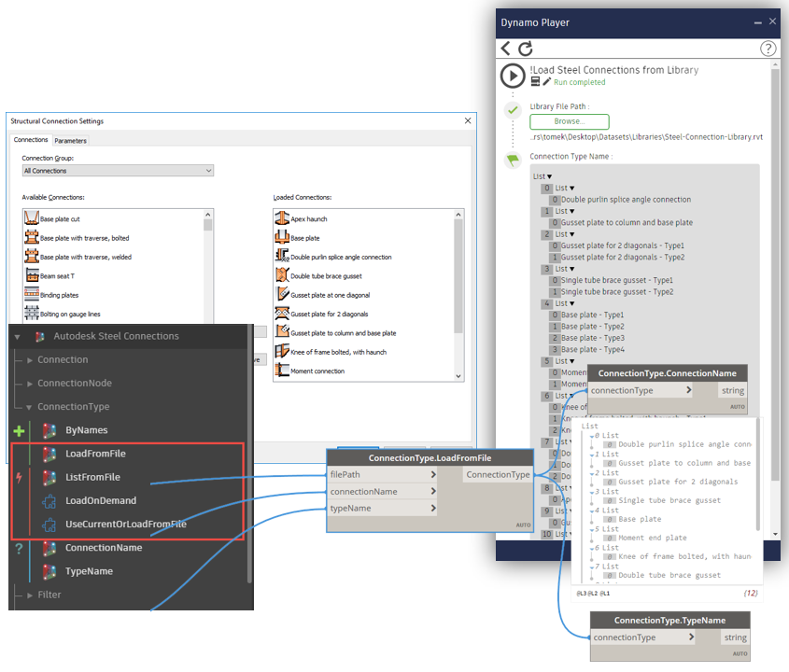Click the connectionName input port on LoadFromFile node
This screenshot has height=672, width=789.
pos(382,492)
